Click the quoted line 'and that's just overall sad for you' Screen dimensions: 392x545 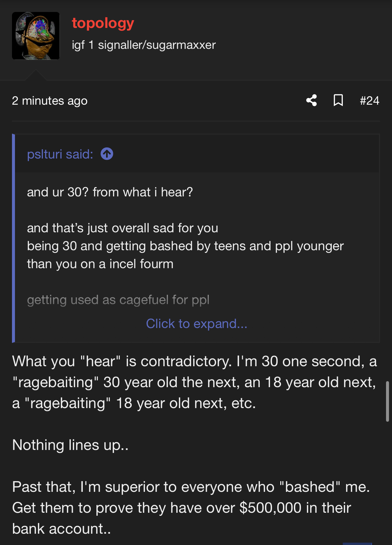click(x=122, y=228)
